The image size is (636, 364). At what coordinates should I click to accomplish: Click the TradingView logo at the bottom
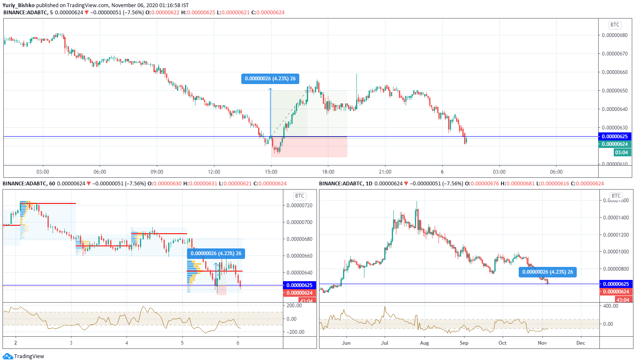coord(23,356)
